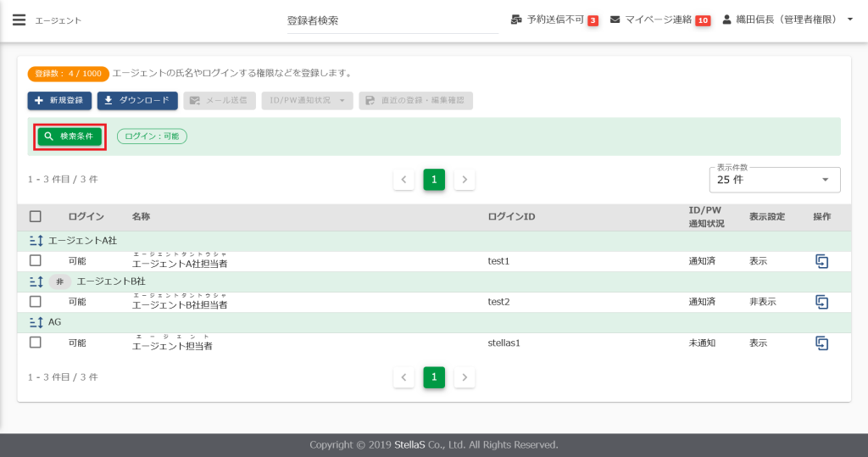Click next page arrow in bottom pagination
This screenshot has width=868, height=457.
pos(464,377)
